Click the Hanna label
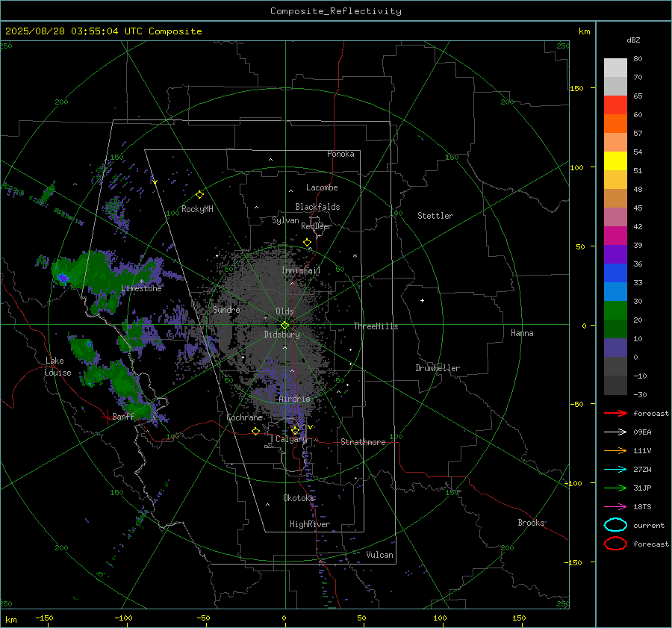Viewport: 672px width, 628px height. coord(522,333)
